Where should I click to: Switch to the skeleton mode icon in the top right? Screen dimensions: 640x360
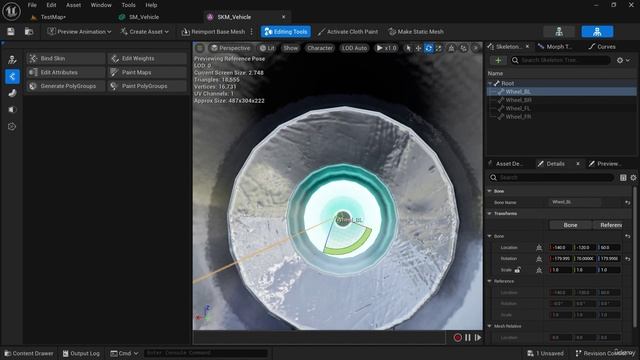tap(559, 31)
